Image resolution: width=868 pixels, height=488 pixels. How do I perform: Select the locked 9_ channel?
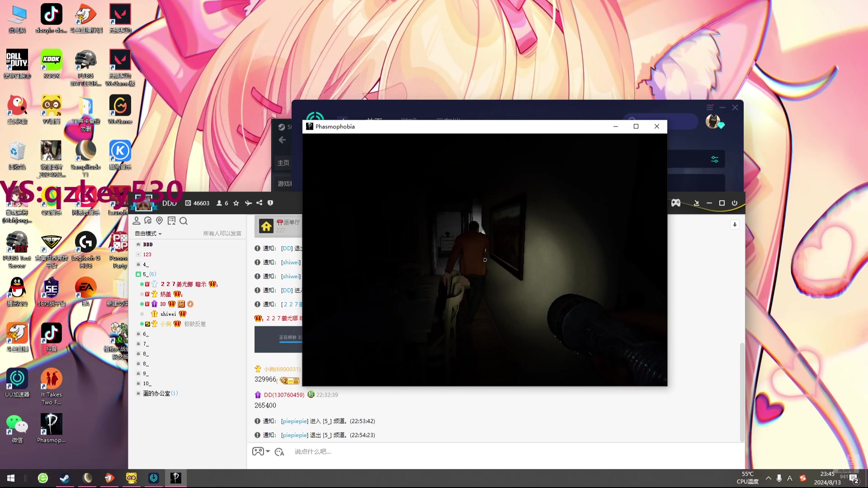click(146, 374)
